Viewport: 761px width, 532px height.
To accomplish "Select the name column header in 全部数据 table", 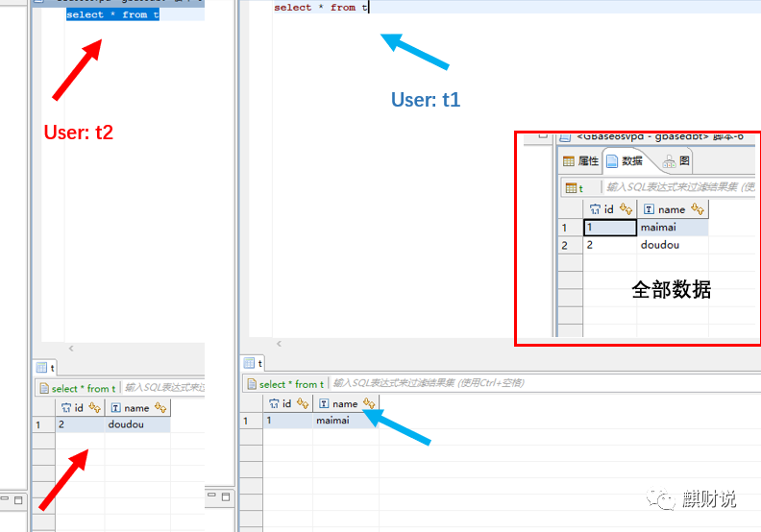I will click(673, 209).
